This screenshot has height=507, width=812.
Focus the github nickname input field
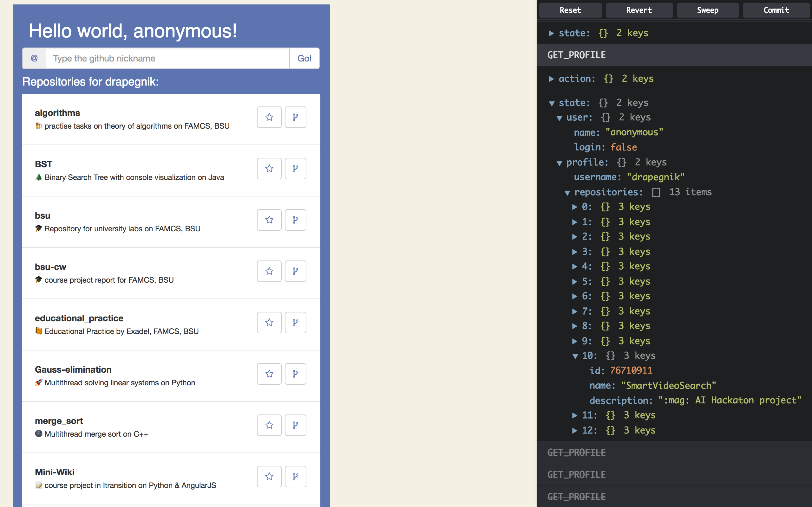167,58
